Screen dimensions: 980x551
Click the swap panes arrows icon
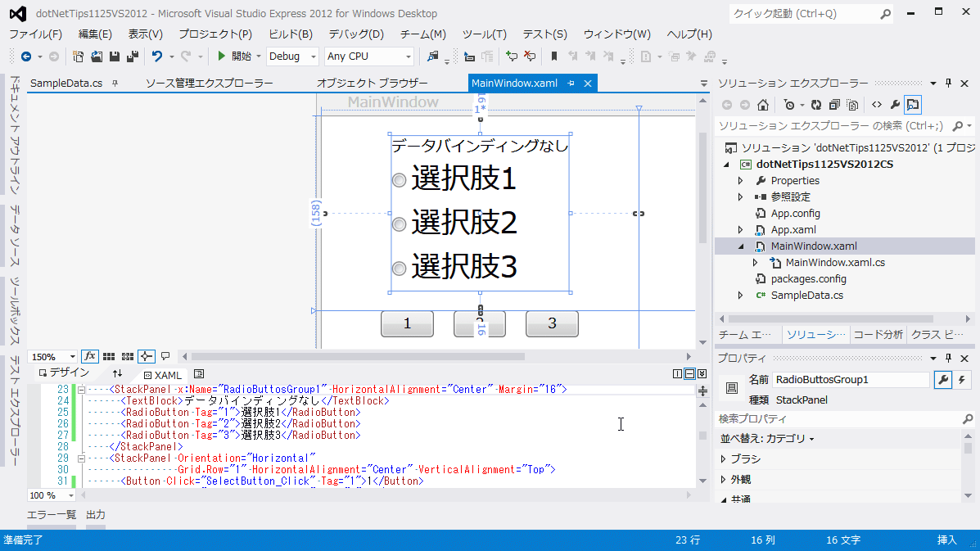pyautogui.click(x=117, y=374)
